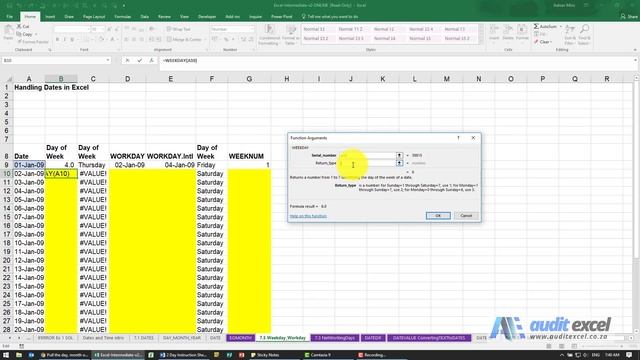
Task: Switch to the Formulas ribbon tab
Action: pyautogui.click(x=122, y=17)
